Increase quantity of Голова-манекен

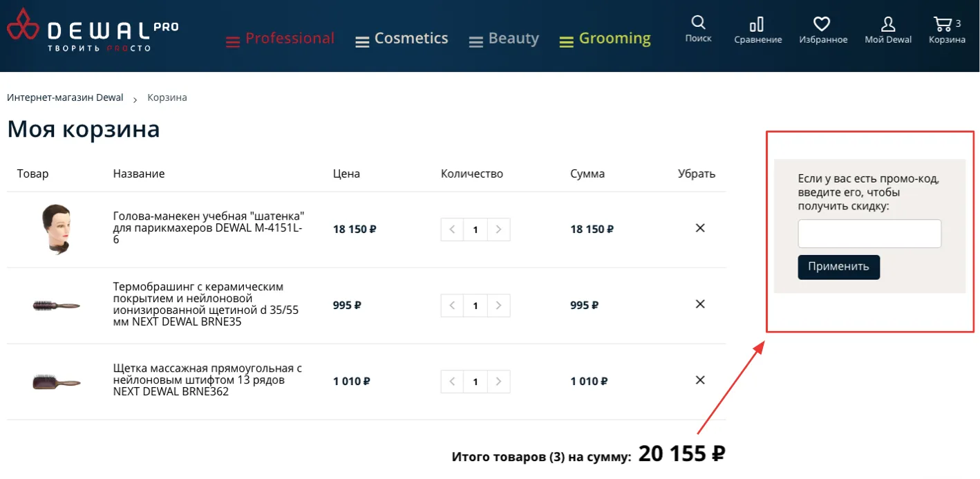(x=499, y=229)
